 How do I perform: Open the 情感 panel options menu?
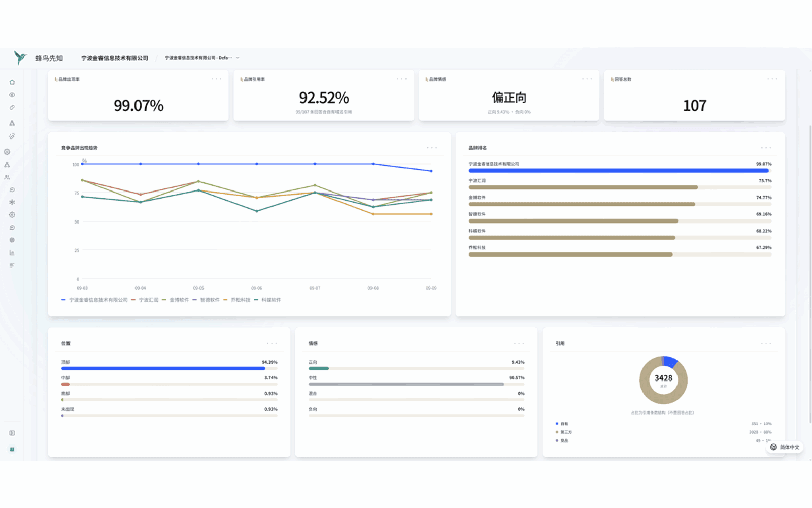pyautogui.click(x=519, y=343)
